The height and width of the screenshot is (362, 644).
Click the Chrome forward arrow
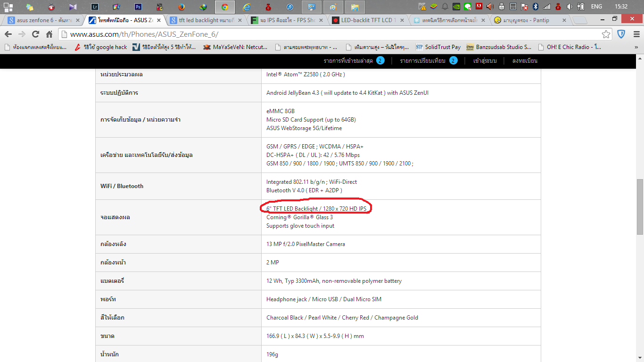22,34
